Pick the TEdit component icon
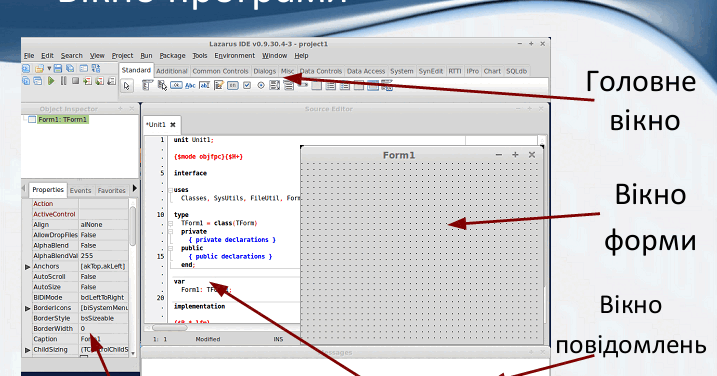The image size is (717, 376). pos(204,86)
